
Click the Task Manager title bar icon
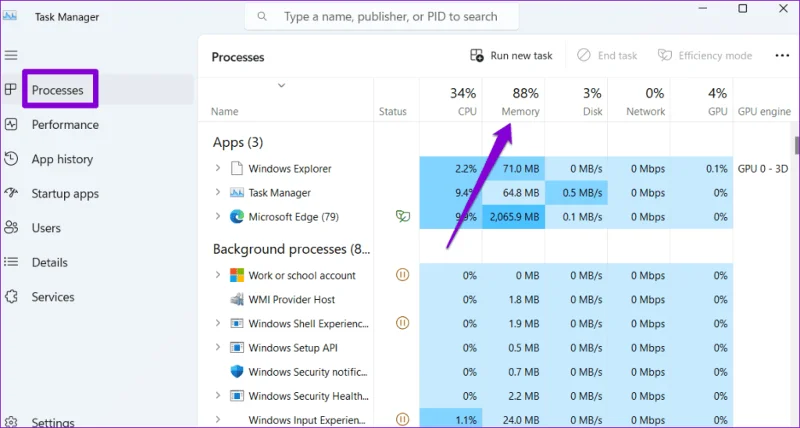click(10, 16)
